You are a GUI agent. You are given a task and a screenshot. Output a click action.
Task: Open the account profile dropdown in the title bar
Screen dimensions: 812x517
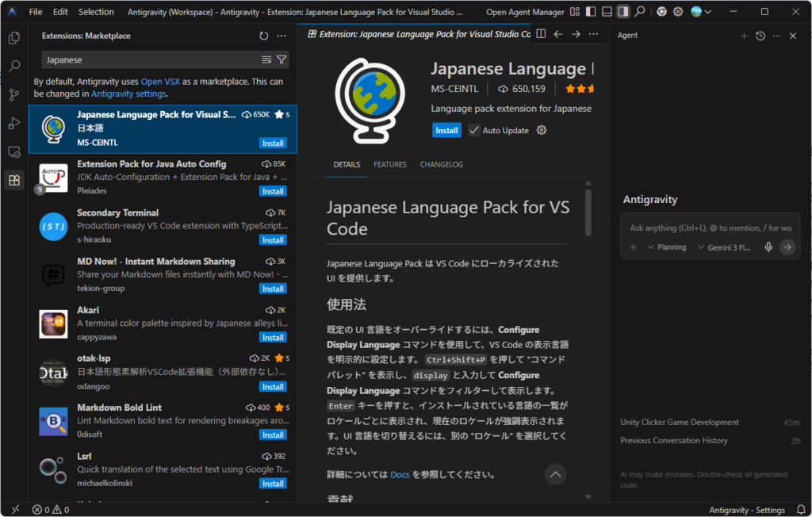tap(700, 12)
